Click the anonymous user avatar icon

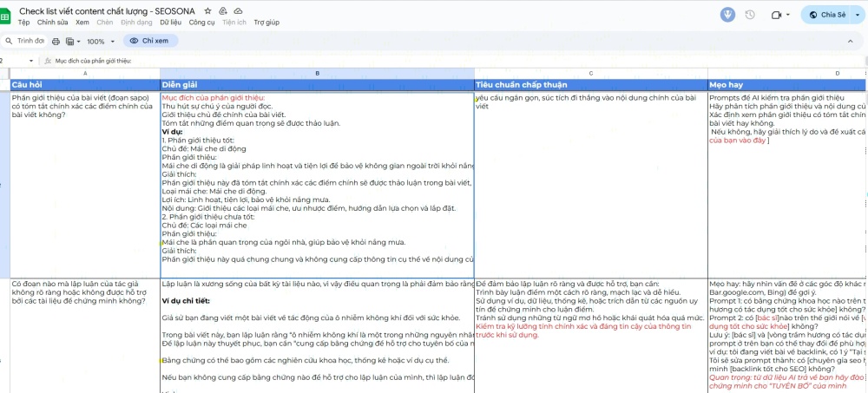click(727, 15)
